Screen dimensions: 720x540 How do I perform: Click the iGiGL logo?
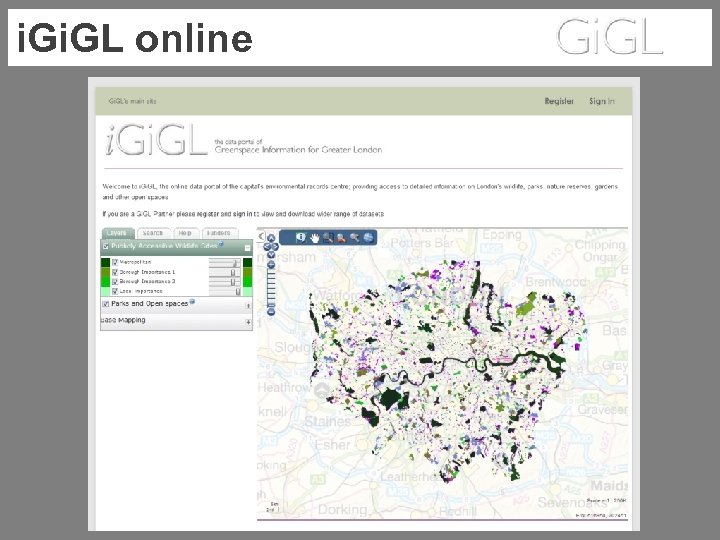pos(157,140)
